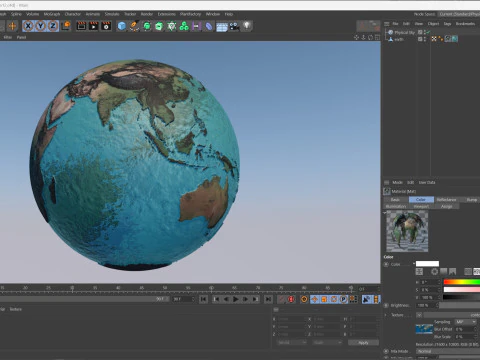Open the Render menu

147,14
